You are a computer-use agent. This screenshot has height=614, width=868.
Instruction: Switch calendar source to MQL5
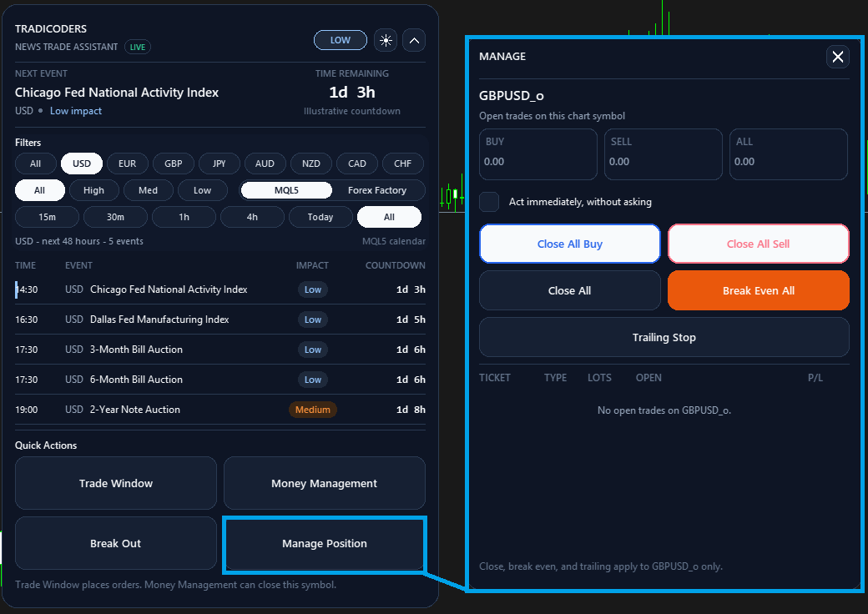[287, 190]
